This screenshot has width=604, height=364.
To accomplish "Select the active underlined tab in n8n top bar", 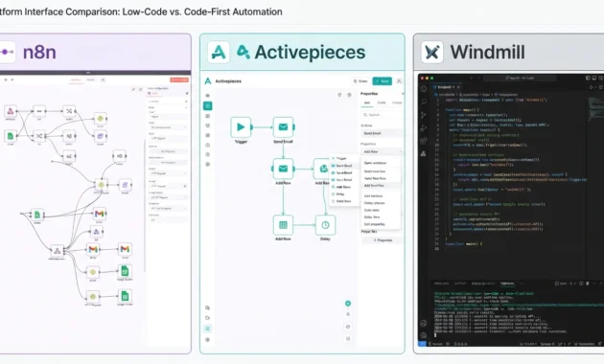I will (76, 80).
